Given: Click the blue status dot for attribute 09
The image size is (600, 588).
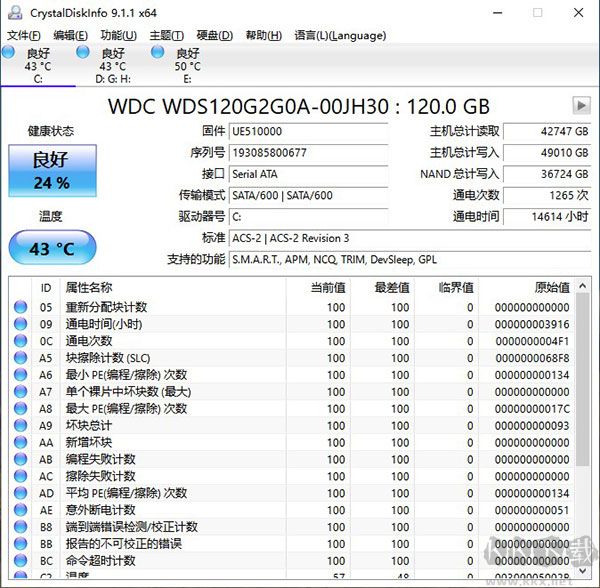Looking at the screenshot, I should click(20, 324).
